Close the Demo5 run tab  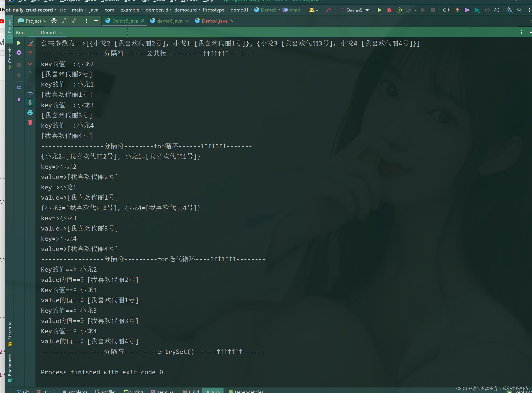[x=61, y=33]
